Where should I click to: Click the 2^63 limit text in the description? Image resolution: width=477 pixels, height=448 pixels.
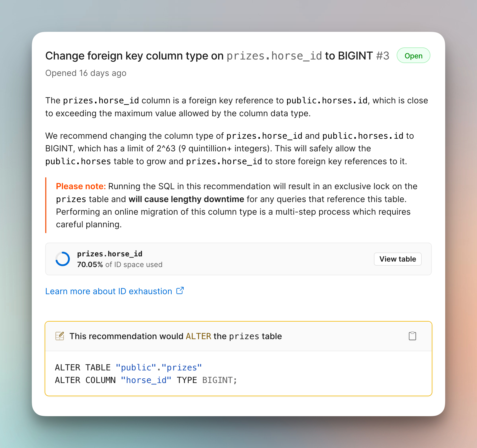(x=166, y=149)
